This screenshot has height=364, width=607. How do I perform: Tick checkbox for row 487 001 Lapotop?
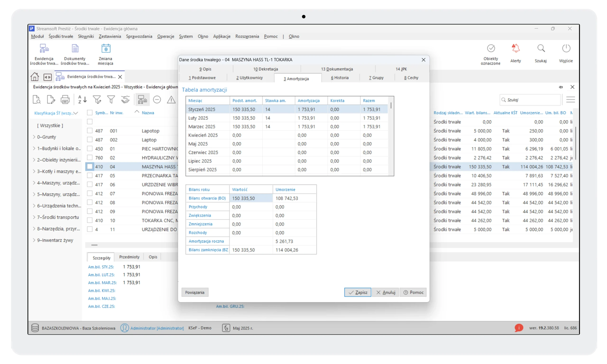90,131
